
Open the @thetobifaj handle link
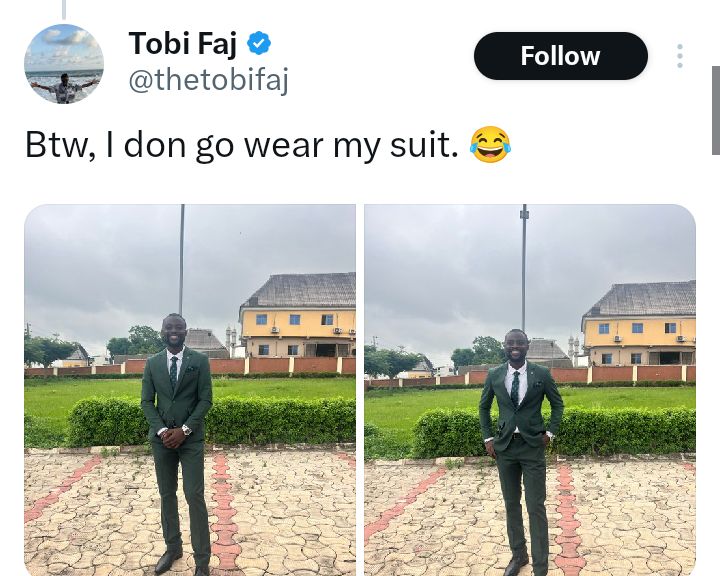(x=208, y=80)
